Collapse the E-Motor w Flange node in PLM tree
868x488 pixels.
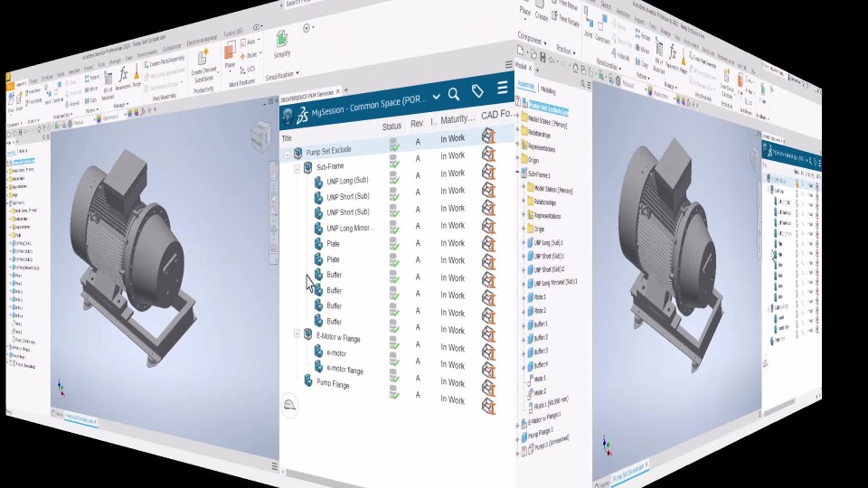click(297, 333)
